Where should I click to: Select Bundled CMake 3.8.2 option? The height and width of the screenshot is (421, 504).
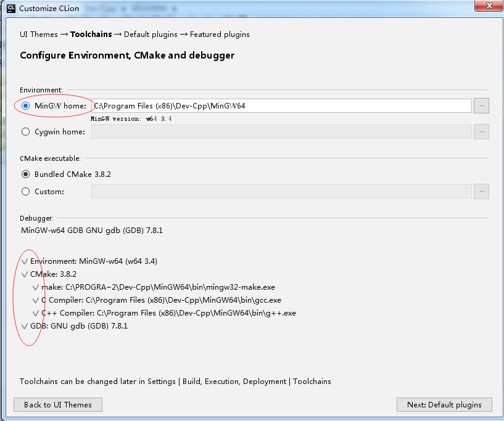pyautogui.click(x=25, y=174)
